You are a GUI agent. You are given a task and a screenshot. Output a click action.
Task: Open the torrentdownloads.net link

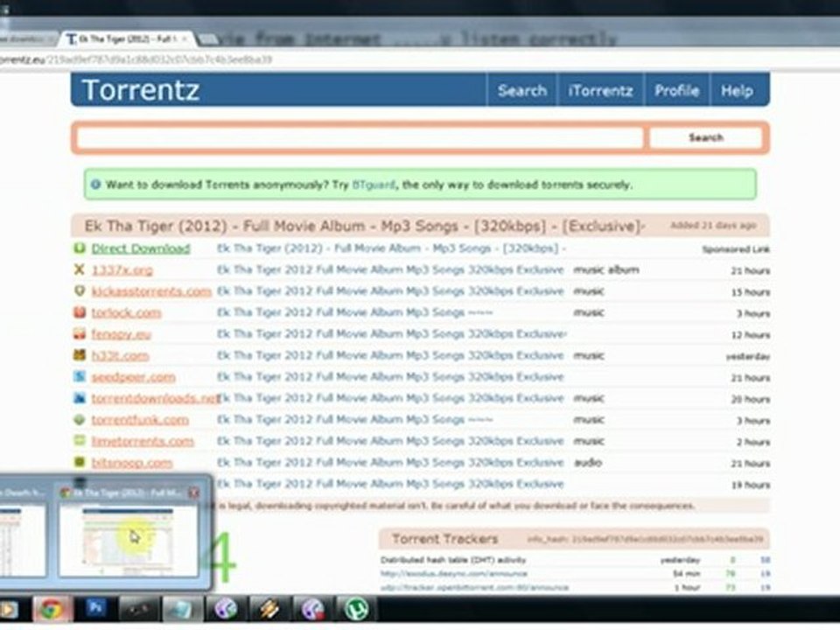(156, 398)
